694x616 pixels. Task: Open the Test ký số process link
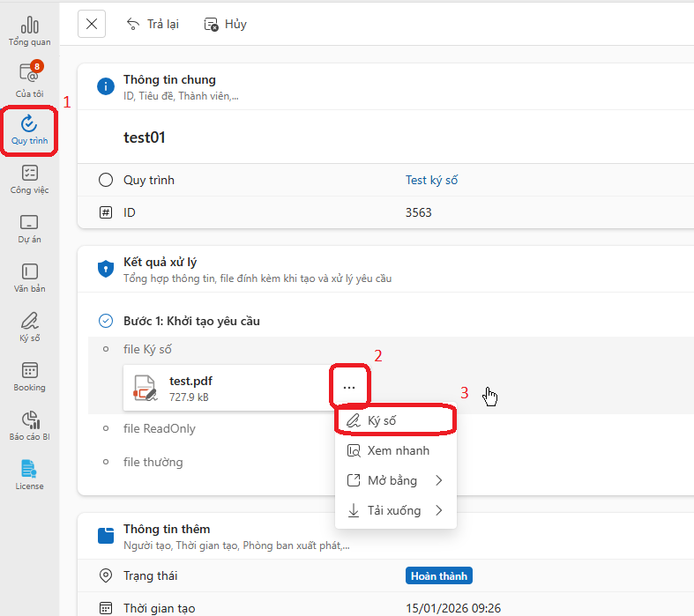pos(431,180)
